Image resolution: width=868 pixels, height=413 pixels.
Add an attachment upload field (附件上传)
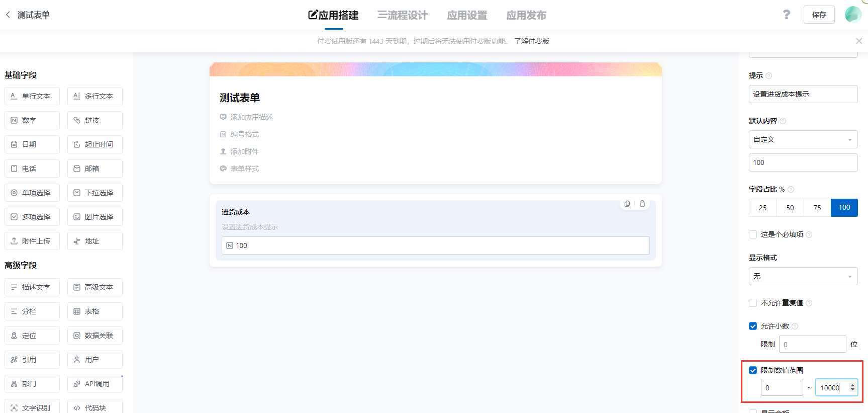32,241
